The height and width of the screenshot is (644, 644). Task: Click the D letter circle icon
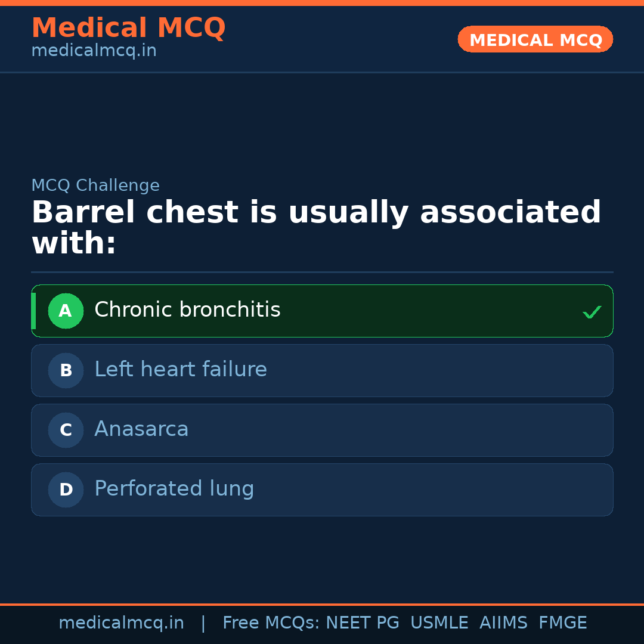click(x=66, y=490)
